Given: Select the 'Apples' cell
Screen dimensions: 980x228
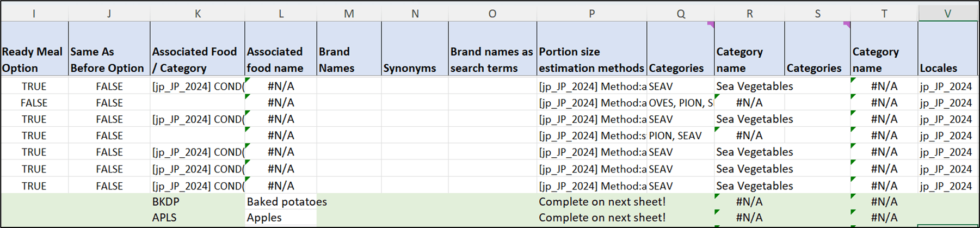Looking at the screenshot, I should 281,218.
